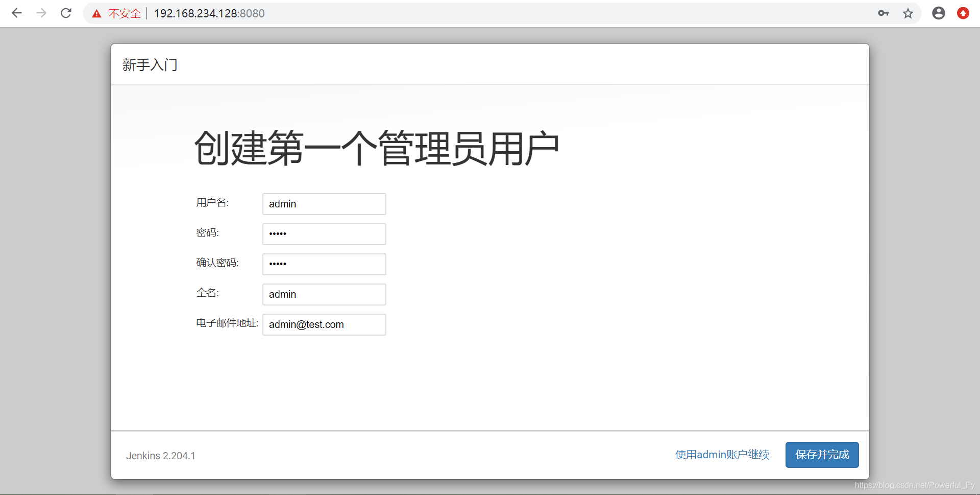Click the CSDN blog watermark link
Image resolution: width=980 pixels, height=495 pixels.
(915, 485)
